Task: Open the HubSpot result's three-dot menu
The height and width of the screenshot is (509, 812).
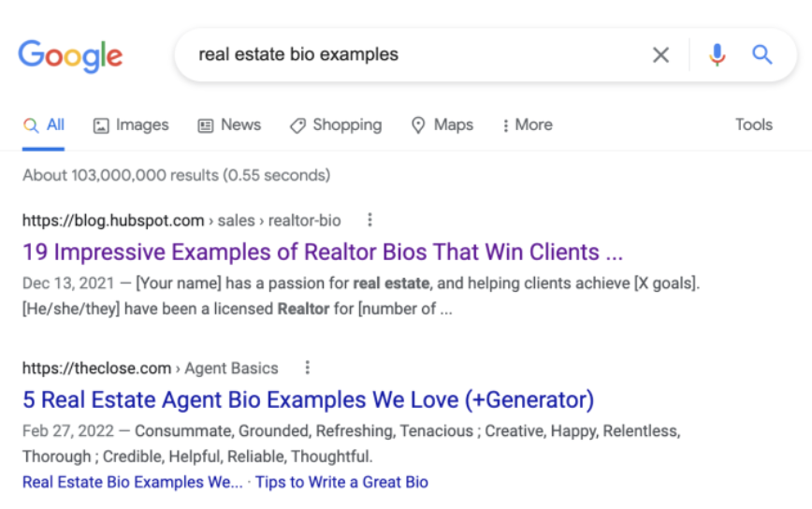Action: coord(370,221)
